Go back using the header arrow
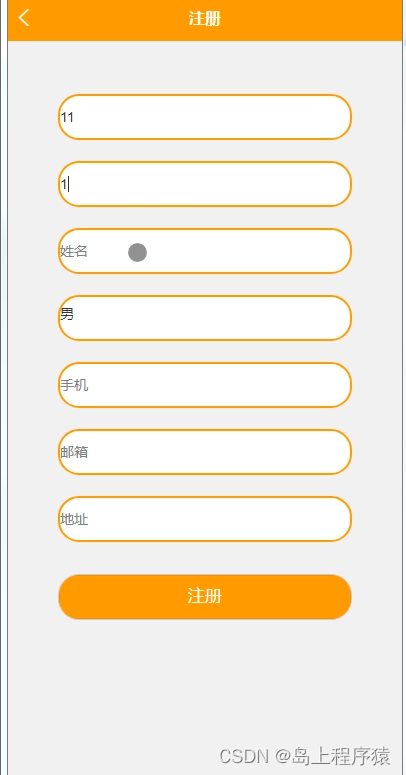This screenshot has width=406, height=775. pyautogui.click(x=24, y=18)
